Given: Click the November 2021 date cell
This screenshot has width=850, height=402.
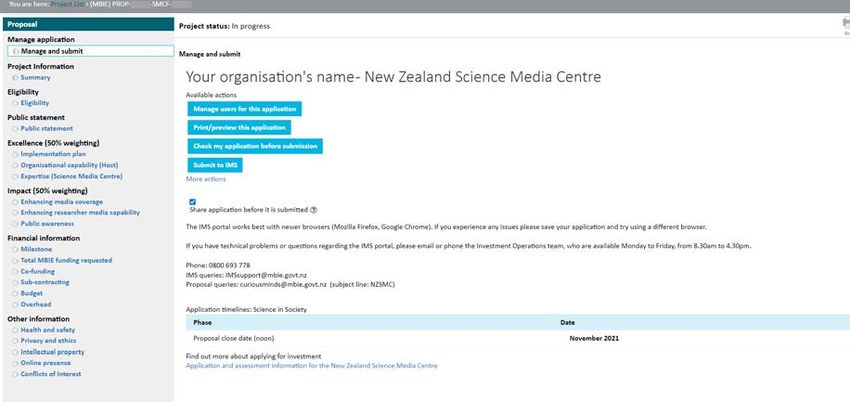Looking at the screenshot, I should point(594,339).
